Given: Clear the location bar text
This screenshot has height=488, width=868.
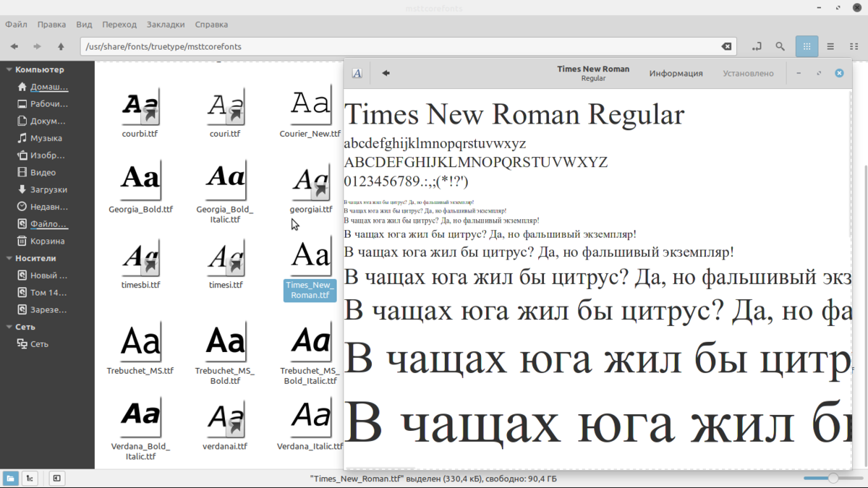Looking at the screenshot, I should click(x=726, y=46).
